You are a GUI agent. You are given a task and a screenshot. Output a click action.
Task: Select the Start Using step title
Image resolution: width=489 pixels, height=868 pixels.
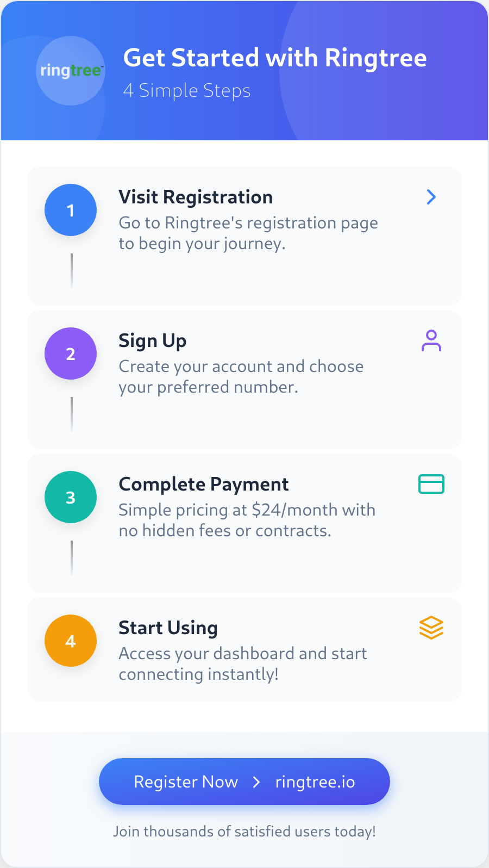pyautogui.click(x=168, y=628)
